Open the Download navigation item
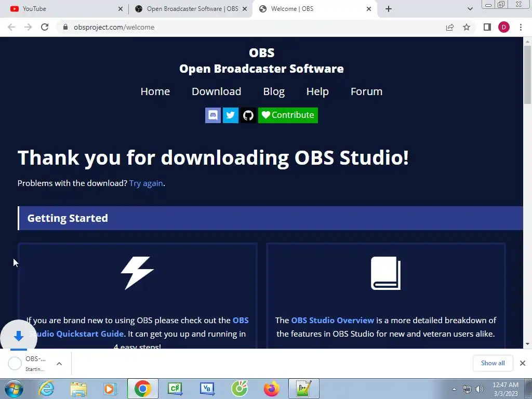The height and width of the screenshot is (399, 532). tap(217, 91)
